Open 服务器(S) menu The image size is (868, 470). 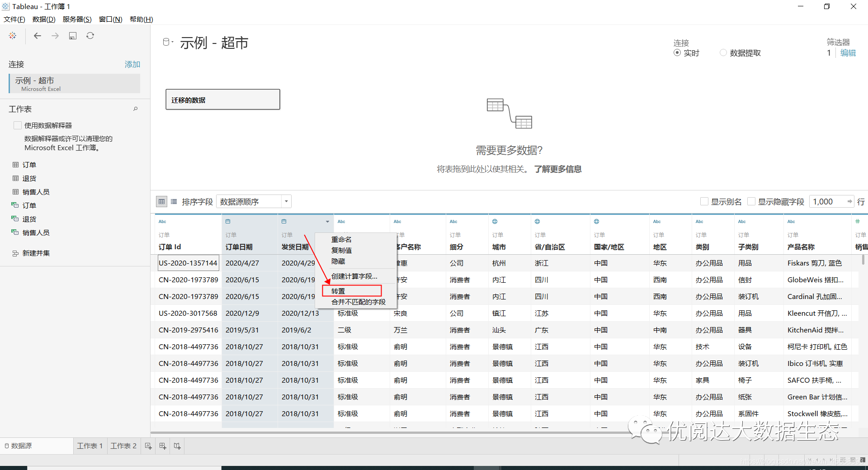pyautogui.click(x=77, y=19)
